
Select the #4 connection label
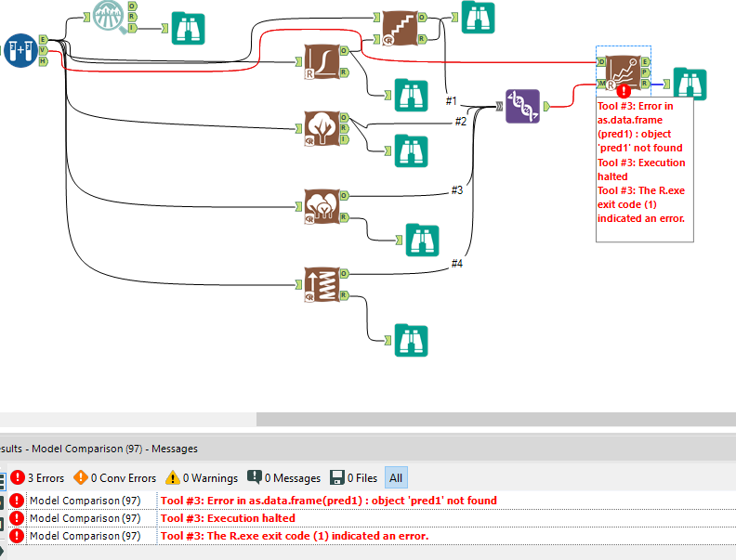pos(457,264)
